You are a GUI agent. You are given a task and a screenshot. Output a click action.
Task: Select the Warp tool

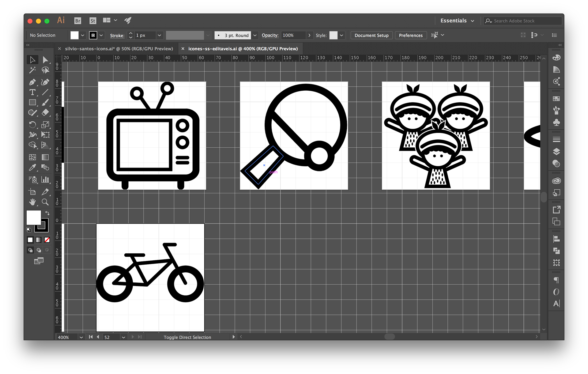32,135
